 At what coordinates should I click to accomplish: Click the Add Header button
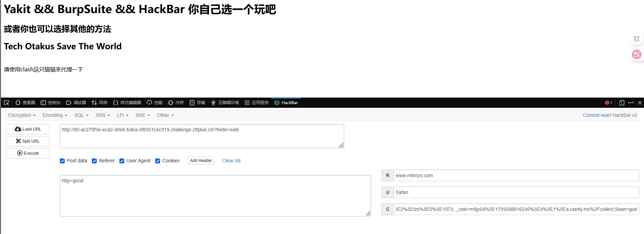[x=201, y=161]
